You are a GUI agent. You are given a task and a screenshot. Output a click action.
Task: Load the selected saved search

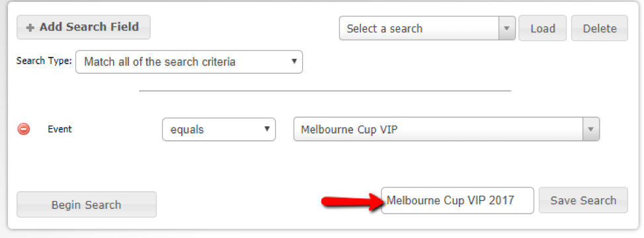click(x=543, y=28)
